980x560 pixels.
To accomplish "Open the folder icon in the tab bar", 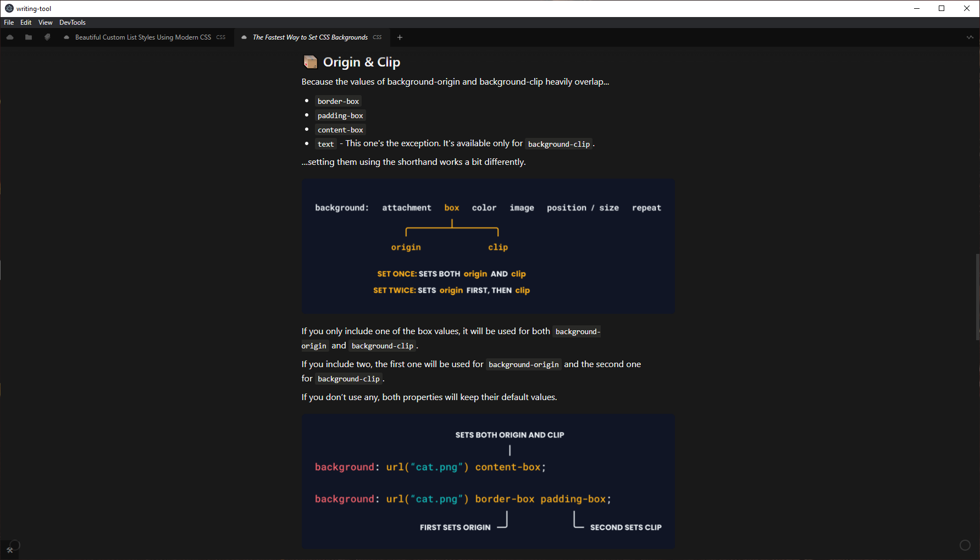I will 29,37.
